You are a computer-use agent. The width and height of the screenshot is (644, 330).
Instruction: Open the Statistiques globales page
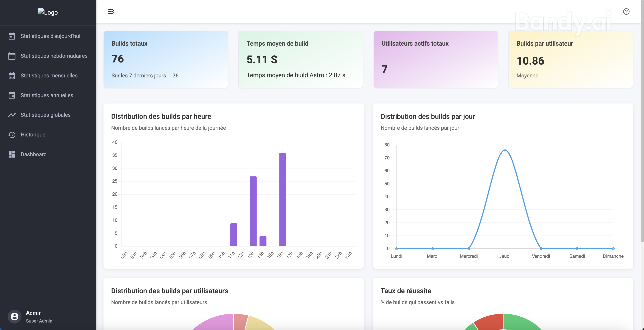tap(45, 115)
